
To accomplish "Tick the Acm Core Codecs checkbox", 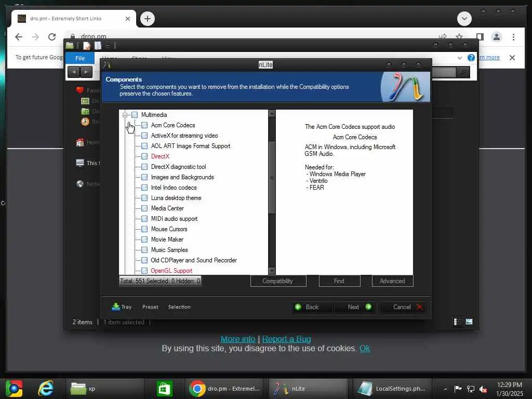I will [144, 125].
